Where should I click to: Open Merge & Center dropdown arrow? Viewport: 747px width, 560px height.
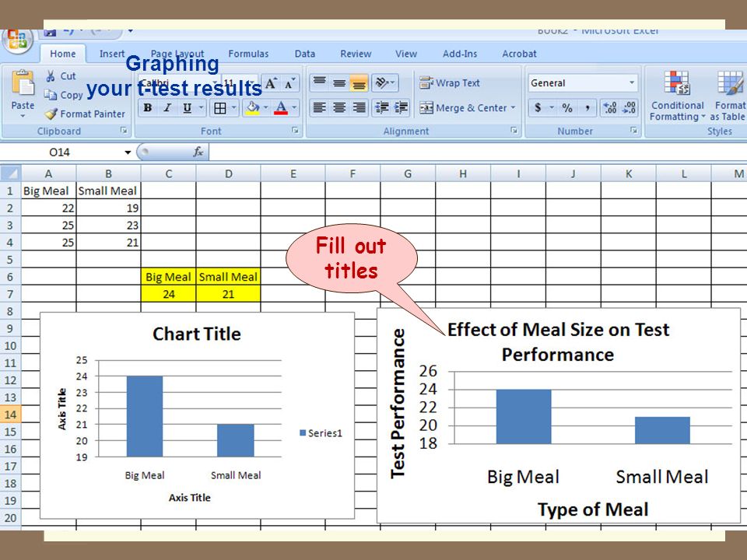(x=513, y=107)
